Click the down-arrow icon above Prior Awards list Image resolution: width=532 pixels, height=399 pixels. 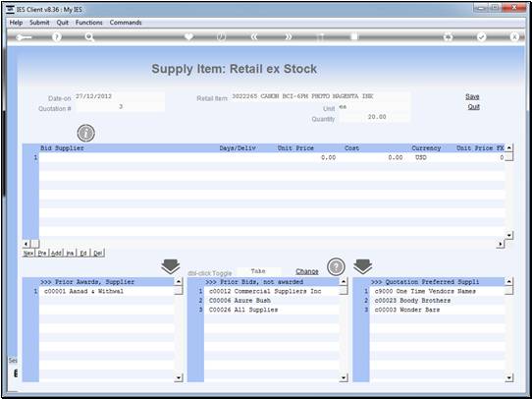pos(171,266)
